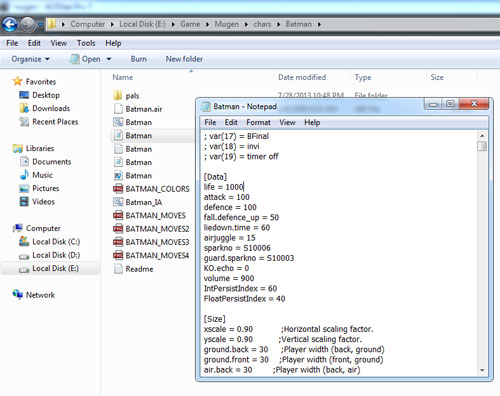
Task: Select the pals folder icon
Action: coord(118,95)
